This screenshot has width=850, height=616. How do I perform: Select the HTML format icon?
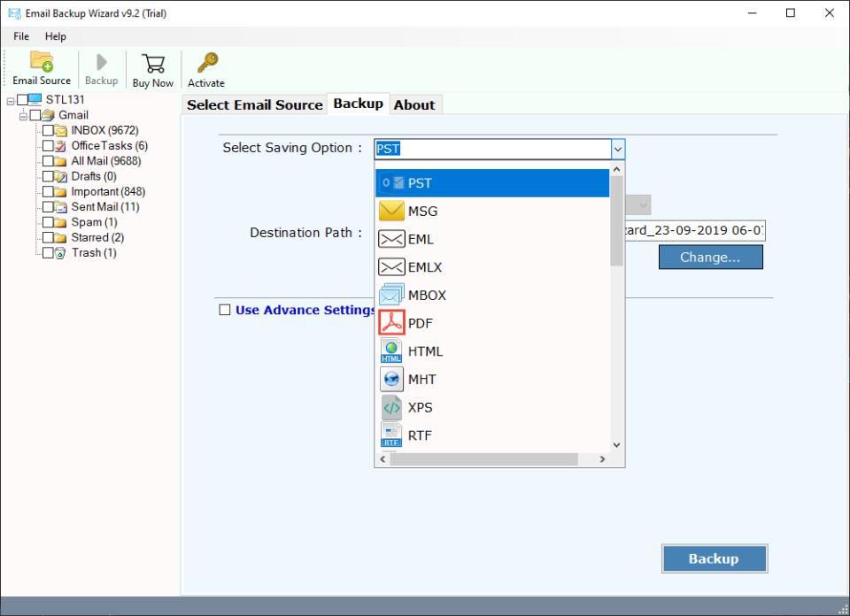pos(390,350)
